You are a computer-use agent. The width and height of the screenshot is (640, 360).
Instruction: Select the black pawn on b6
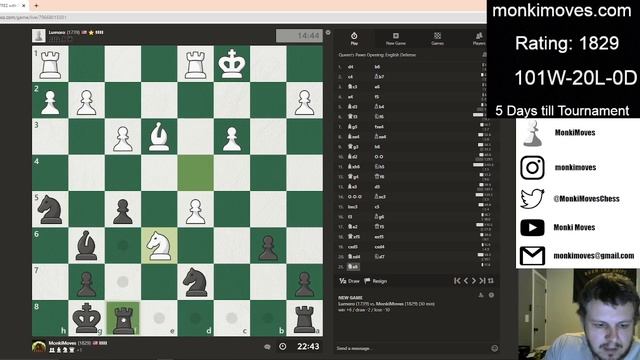tap(268, 246)
